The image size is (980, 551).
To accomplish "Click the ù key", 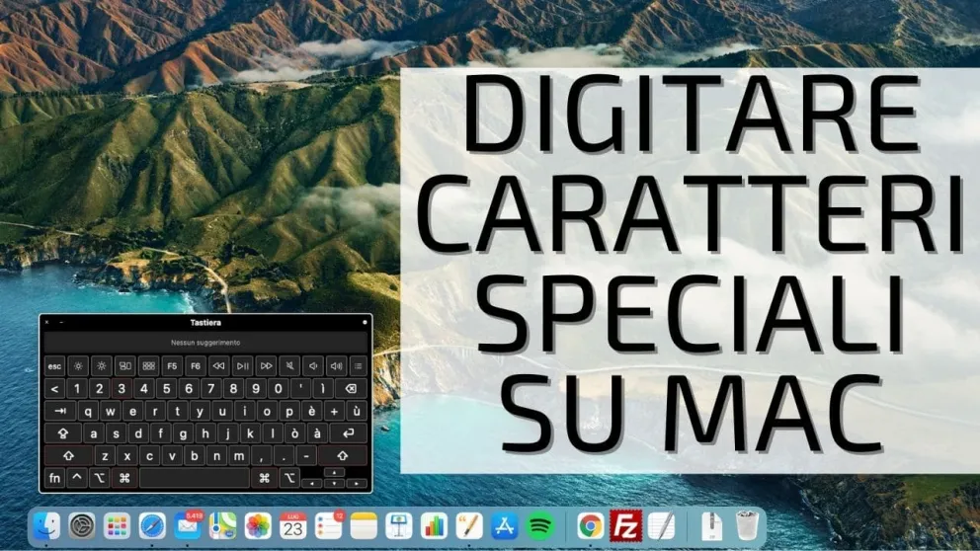I will [x=357, y=411].
